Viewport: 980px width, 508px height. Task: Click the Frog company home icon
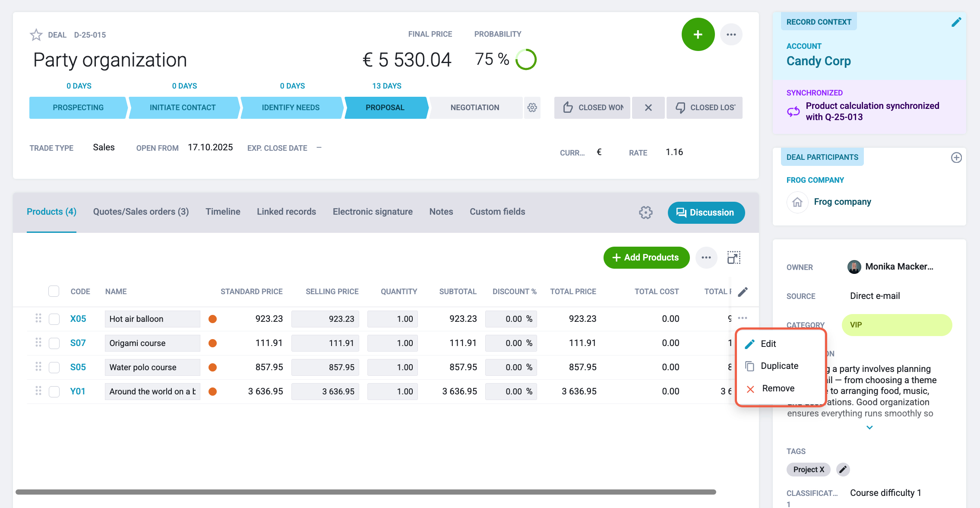797,202
